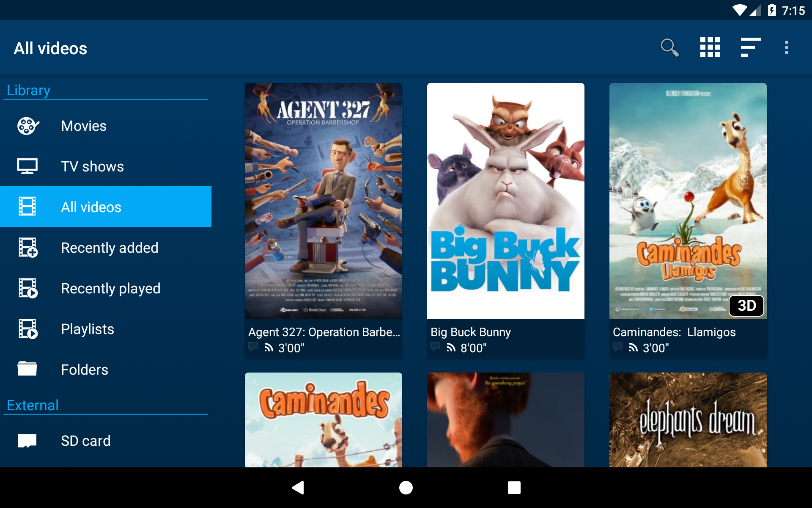
Task: Open the Playlists sidebar entry
Action: (x=87, y=329)
